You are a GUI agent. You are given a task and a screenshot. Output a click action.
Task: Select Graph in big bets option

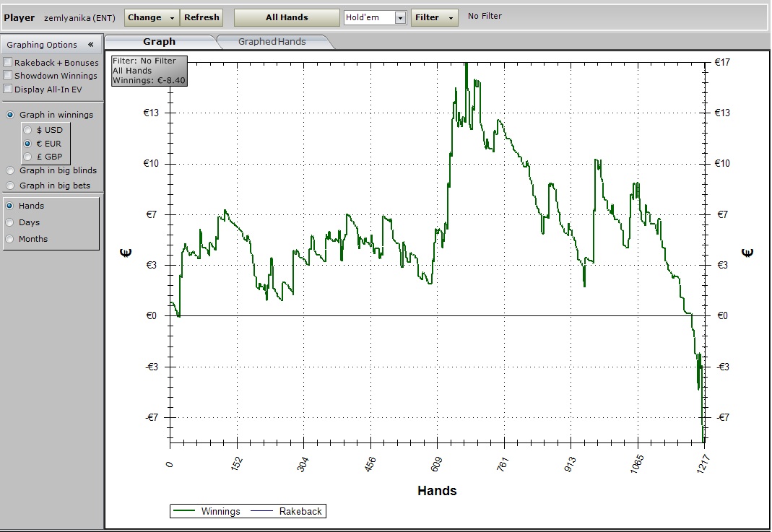[x=10, y=186]
